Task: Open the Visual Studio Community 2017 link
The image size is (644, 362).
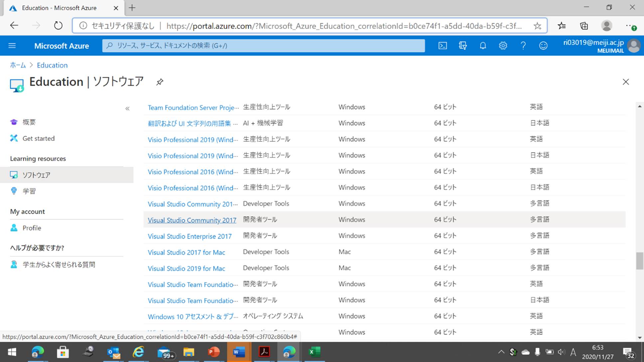Action: pyautogui.click(x=192, y=220)
